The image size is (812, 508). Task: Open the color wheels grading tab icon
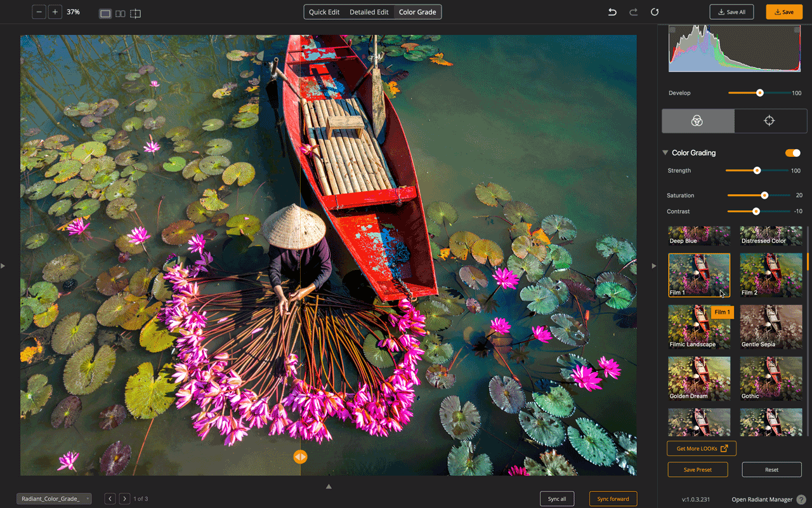pyautogui.click(x=697, y=121)
